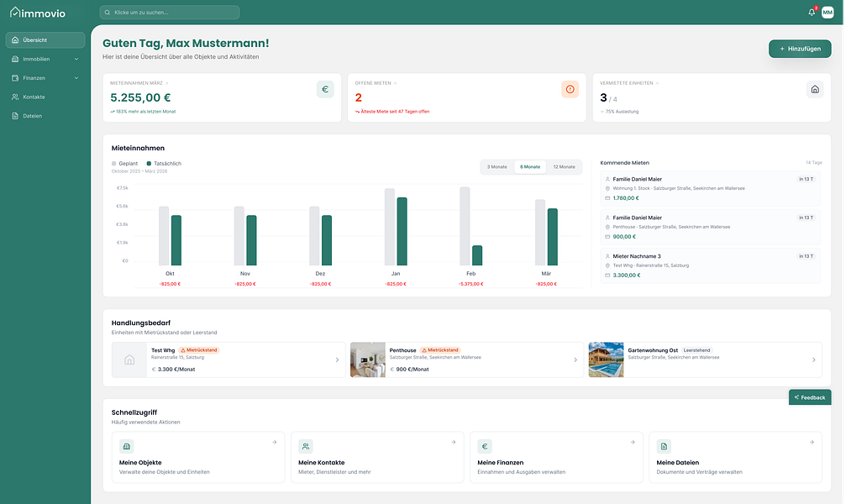The width and height of the screenshot is (846, 504).
Task: Open the Penthouse card chevron arrow
Action: point(575,360)
